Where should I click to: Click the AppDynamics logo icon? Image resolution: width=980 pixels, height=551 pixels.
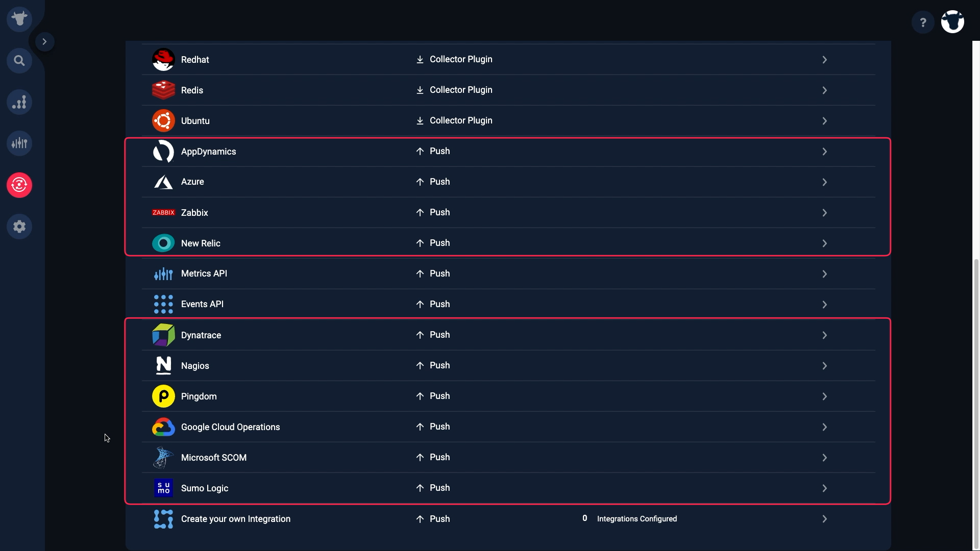click(x=163, y=152)
